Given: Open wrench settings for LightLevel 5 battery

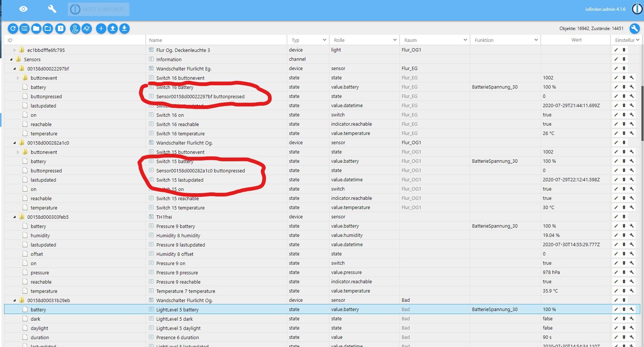Looking at the screenshot, I should (x=632, y=309).
